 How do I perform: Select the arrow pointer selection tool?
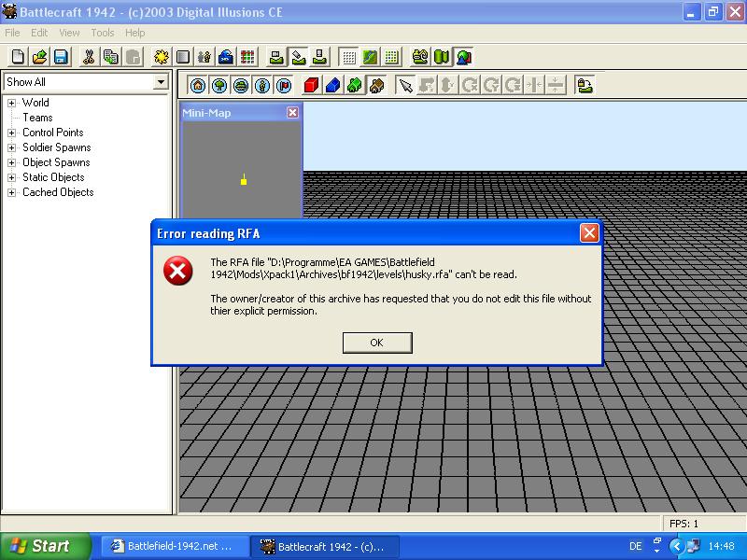click(x=405, y=86)
